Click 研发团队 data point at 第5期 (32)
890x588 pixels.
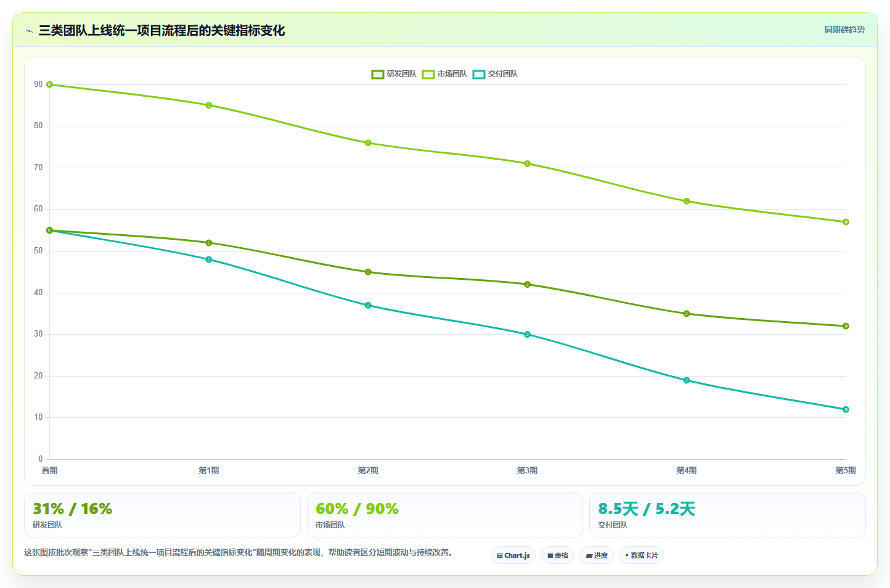[x=846, y=326]
